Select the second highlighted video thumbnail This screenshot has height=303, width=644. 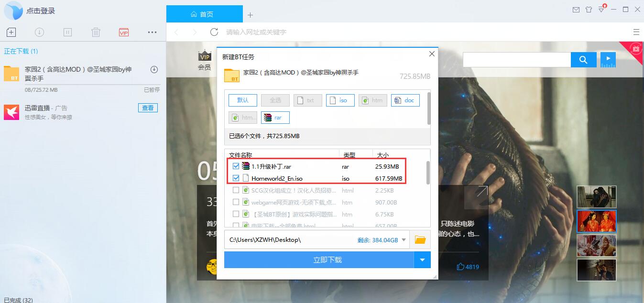tap(597, 221)
